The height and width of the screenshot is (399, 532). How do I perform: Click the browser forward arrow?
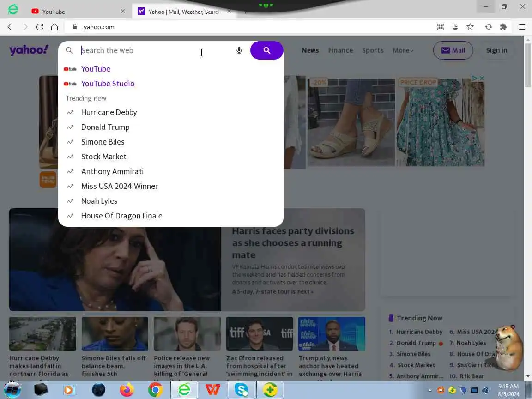tap(25, 27)
